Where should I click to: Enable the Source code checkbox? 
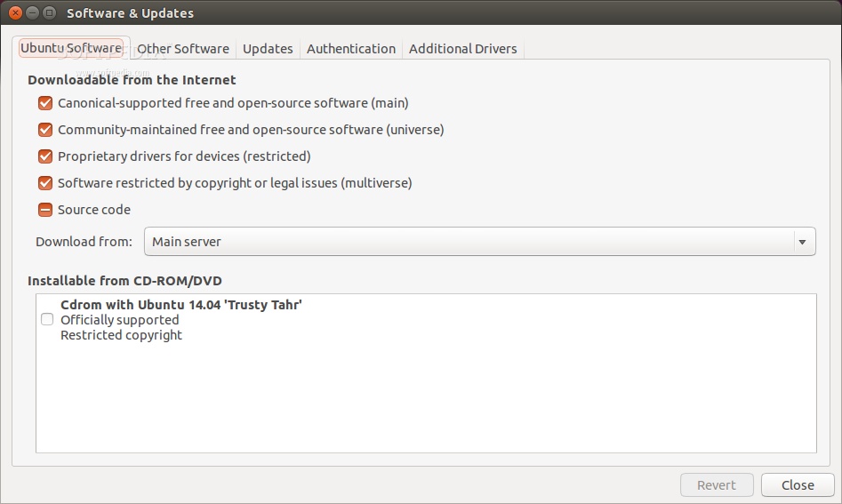point(45,210)
